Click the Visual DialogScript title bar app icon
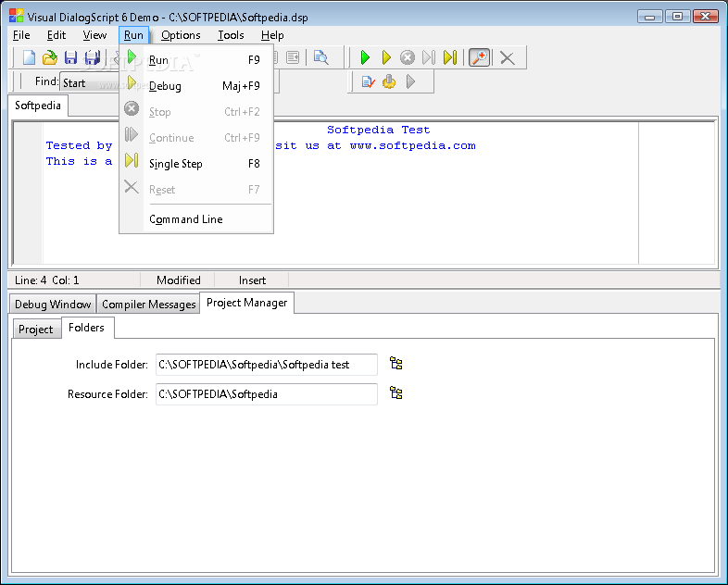 pyautogui.click(x=16, y=17)
